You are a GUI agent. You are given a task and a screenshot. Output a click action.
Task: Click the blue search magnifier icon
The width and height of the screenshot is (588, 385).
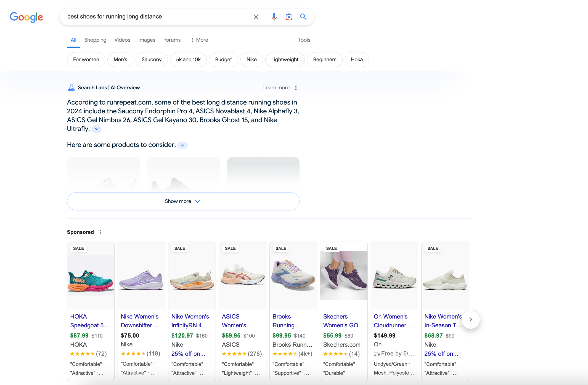pos(303,17)
